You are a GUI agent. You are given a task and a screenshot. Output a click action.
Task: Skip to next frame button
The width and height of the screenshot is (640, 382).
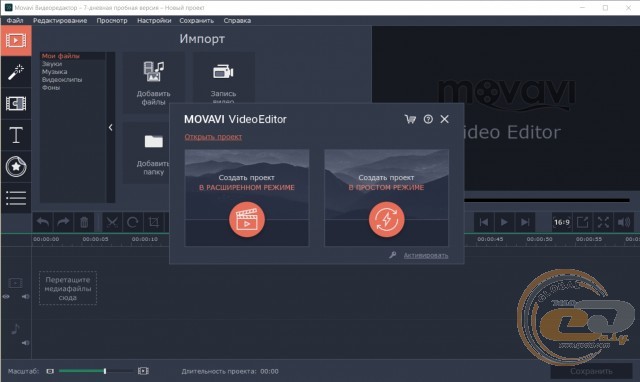(x=525, y=222)
